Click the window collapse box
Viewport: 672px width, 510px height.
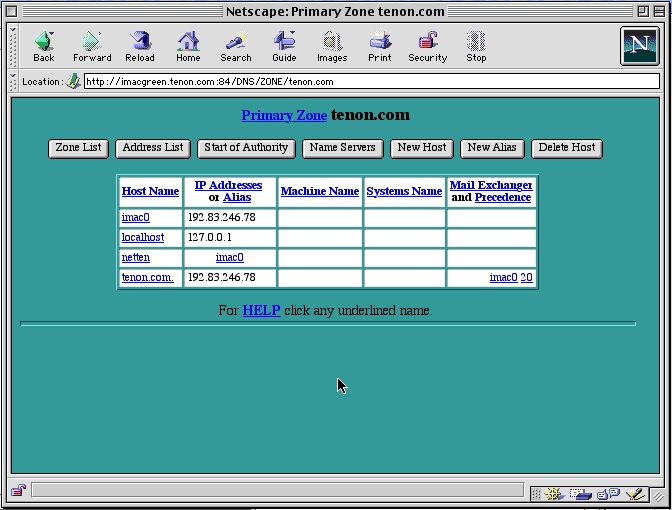coord(660,11)
